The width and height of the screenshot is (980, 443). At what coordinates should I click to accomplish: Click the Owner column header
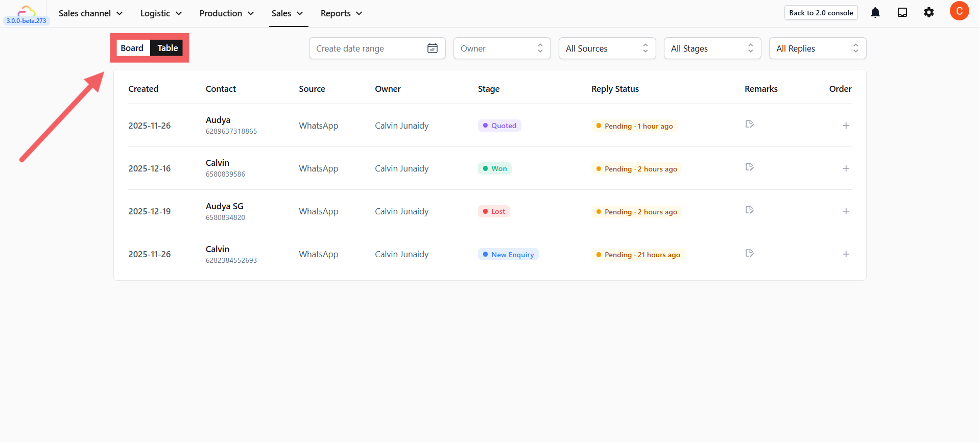pos(388,89)
